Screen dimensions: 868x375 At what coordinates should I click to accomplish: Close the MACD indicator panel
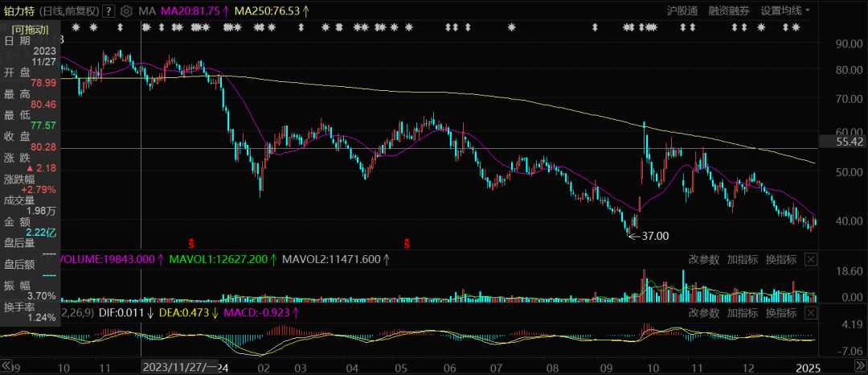pos(811,312)
